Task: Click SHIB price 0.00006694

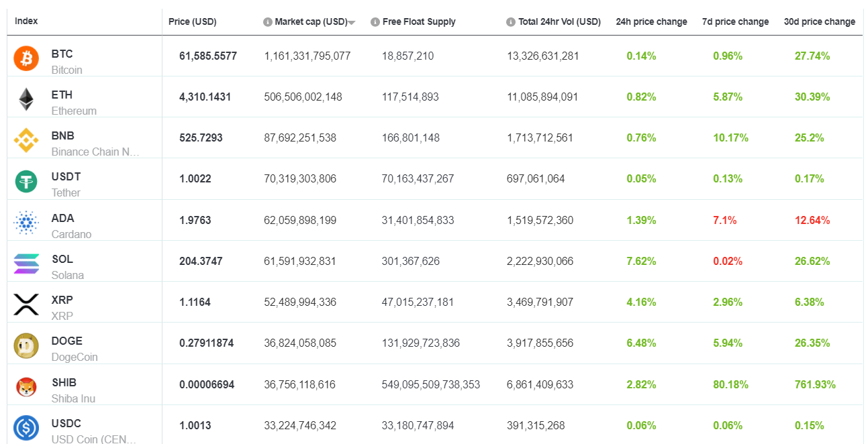Action: point(207,384)
